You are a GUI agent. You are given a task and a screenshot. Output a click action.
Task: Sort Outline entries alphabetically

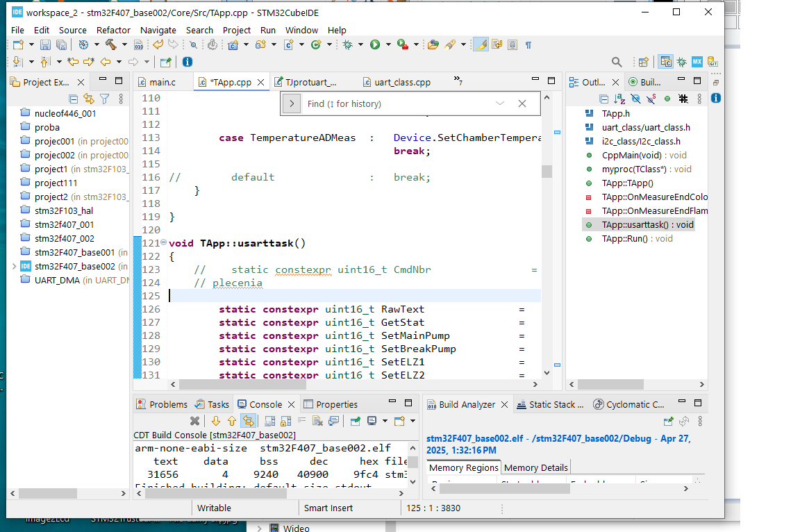[619, 99]
